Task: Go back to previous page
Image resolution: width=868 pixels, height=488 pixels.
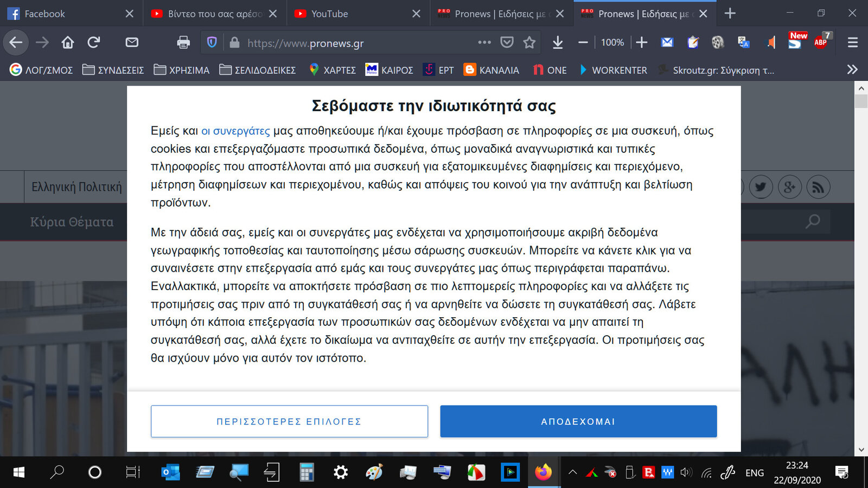Action: 16,42
